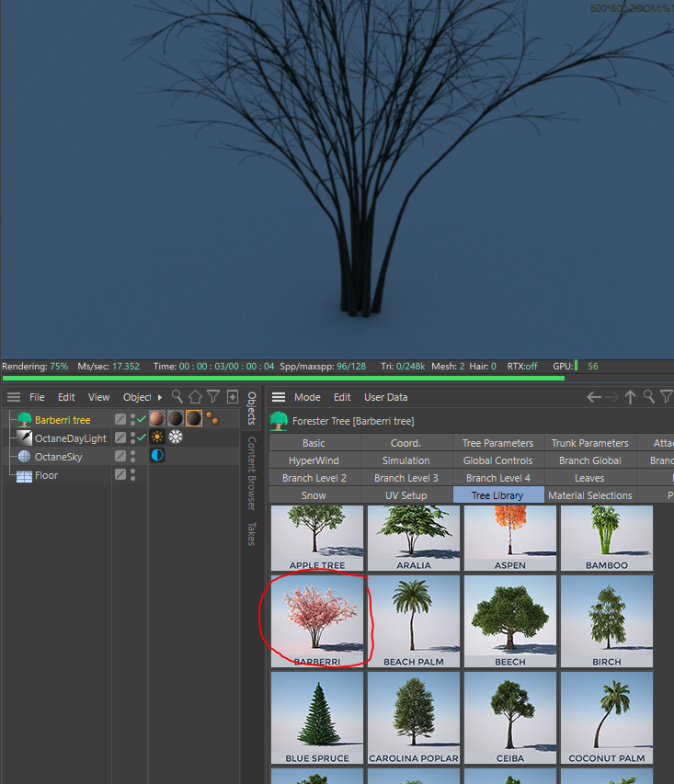Image resolution: width=674 pixels, height=784 pixels.
Task: Open the User Data menu
Action: click(385, 397)
